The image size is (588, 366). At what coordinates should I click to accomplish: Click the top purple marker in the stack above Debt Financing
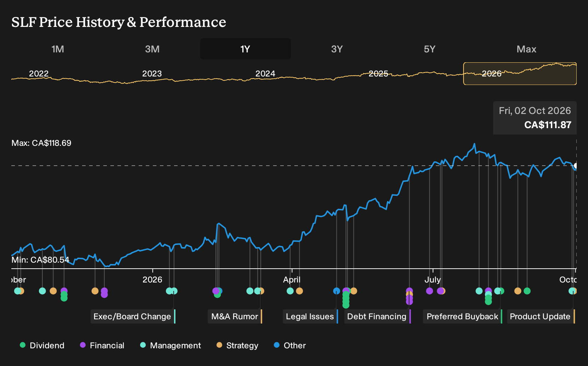[x=409, y=291]
